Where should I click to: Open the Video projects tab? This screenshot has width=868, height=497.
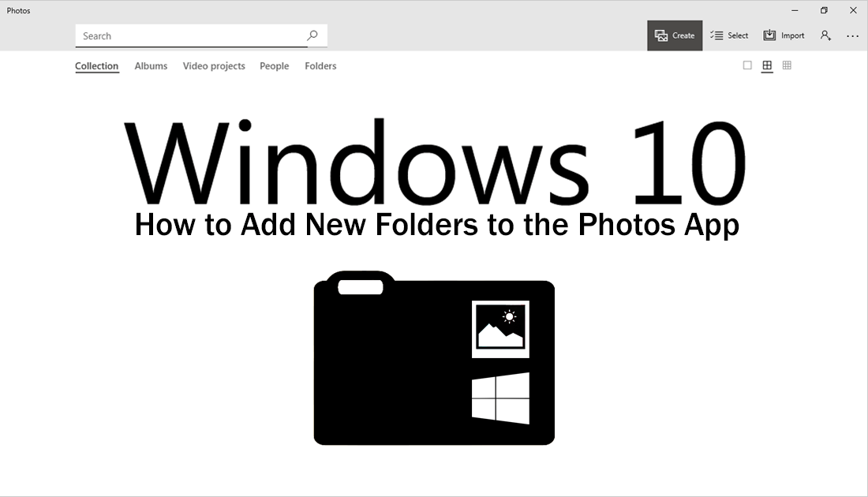(214, 65)
